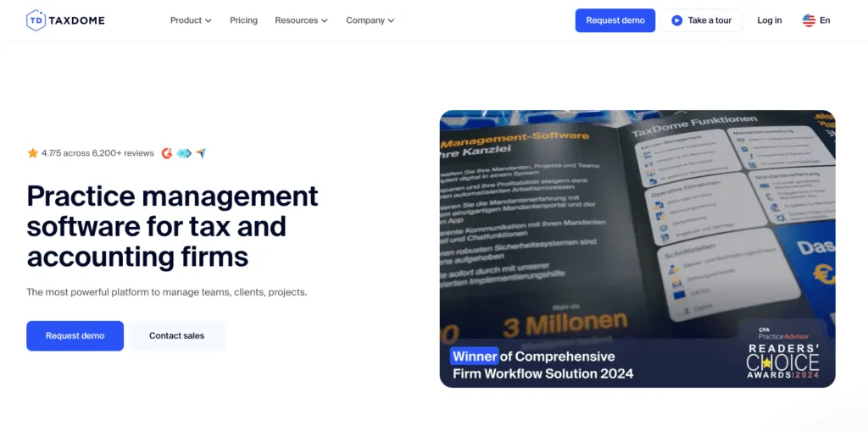Click the Capterra arrow review icon
The width and height of the screenshot is (868, 431).
pos(200,153)
